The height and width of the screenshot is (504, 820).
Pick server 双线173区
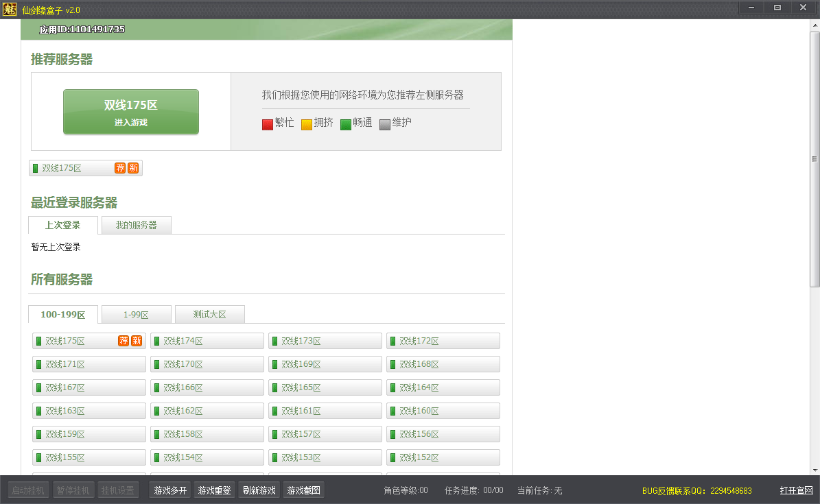[325, 341]
